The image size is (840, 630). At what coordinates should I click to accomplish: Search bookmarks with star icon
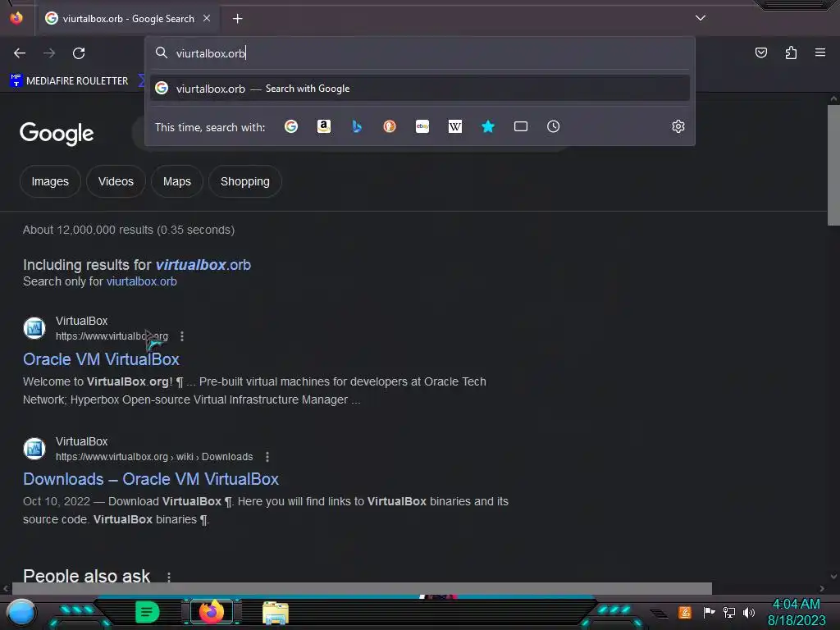(488, 126)
